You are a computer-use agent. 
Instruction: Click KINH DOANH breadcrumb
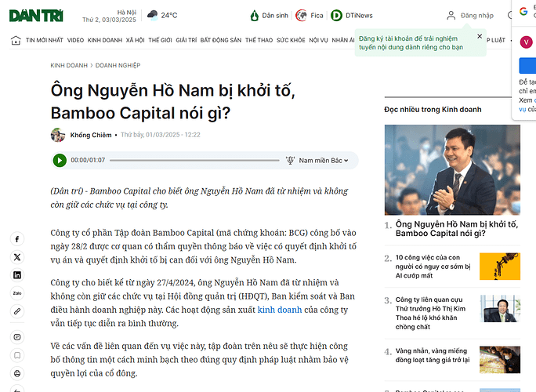tap(69, 65)
